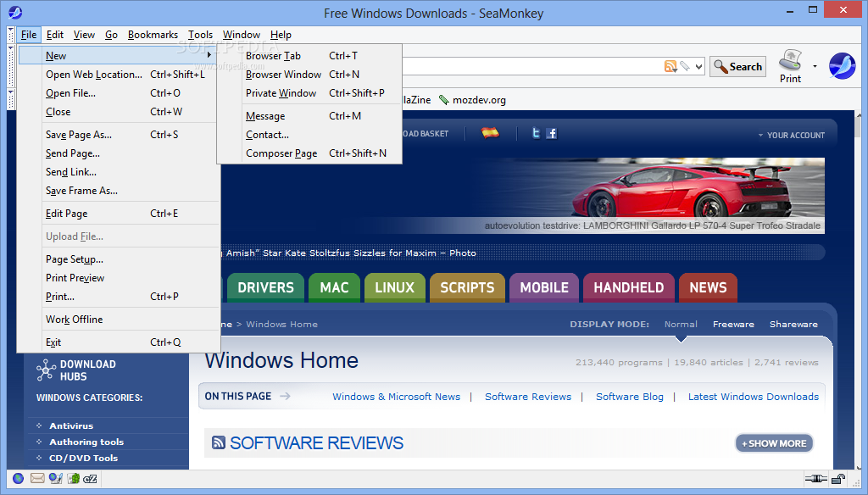Click the security padlock status icon
Viewport: 868px width, 495px height.
click(x=838, y=478)
